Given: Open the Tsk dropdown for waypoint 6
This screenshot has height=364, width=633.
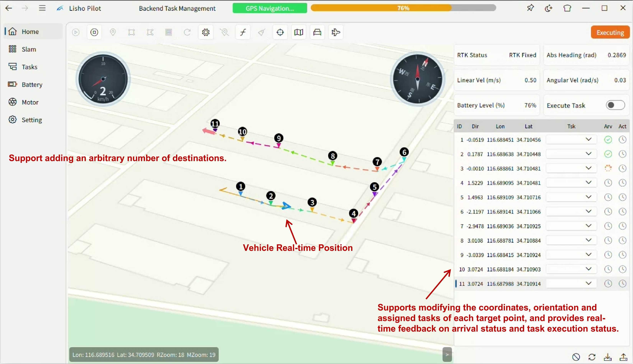Looking at the screenshot, I should tap(571, 212).
